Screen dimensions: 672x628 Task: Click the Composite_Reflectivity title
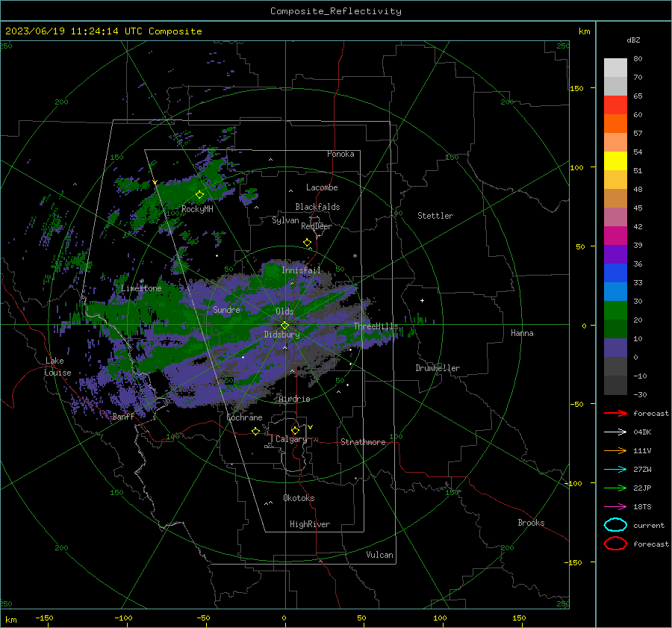[x=336, y=11]
